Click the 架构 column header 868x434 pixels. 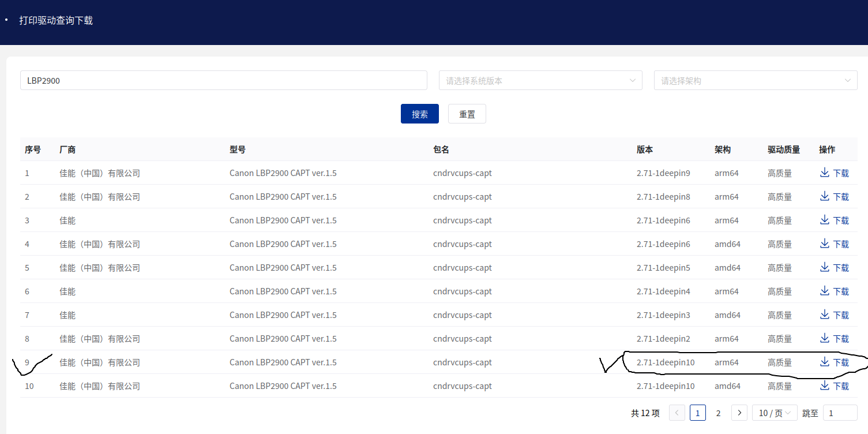click(x=723, y=149)
